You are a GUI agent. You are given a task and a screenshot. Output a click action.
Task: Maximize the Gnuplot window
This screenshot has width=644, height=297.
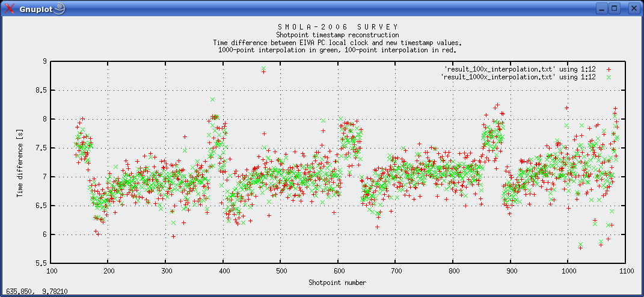click(x=615, y=8)
